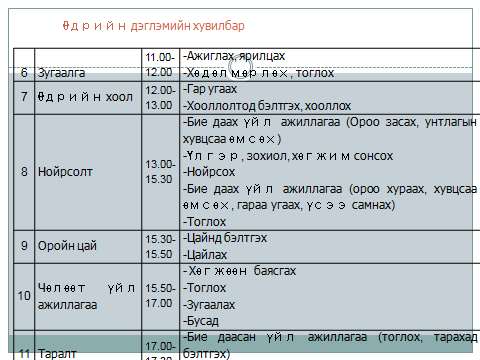Click the '-Цайлах' line in row 9
480x360 pixels.
pyautogui.click(x=205, y=255)
